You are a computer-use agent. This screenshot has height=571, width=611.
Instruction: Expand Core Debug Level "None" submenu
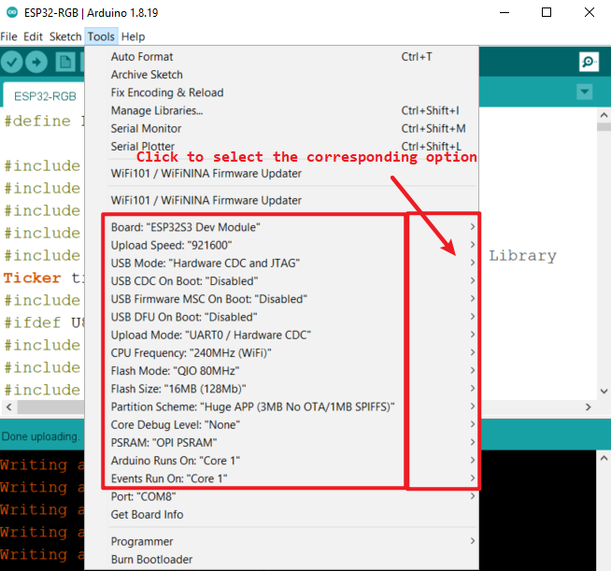coord(281,424)
